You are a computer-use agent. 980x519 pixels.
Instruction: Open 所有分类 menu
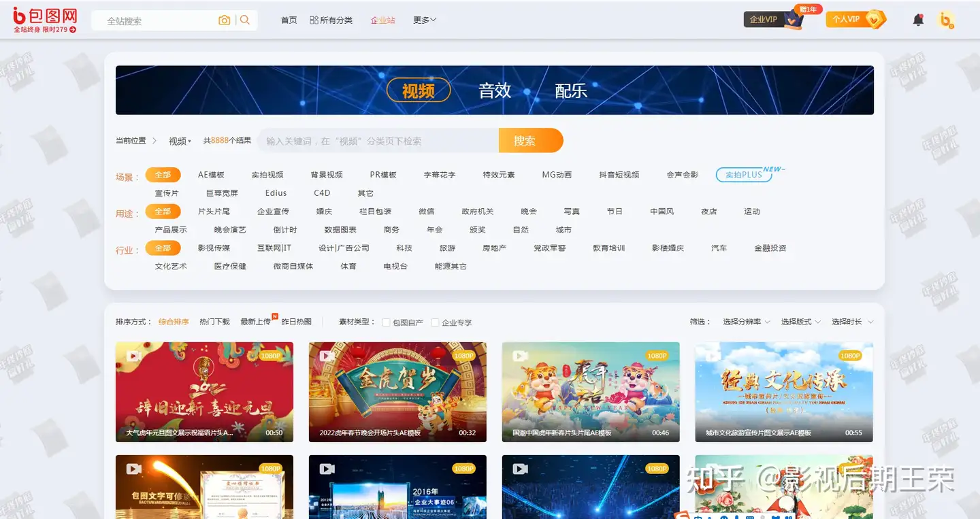331,20
